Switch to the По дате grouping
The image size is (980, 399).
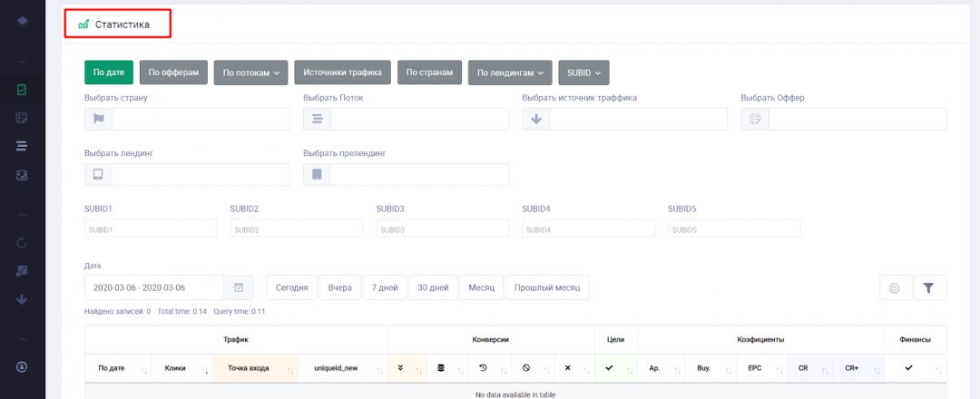pos(109,73)
